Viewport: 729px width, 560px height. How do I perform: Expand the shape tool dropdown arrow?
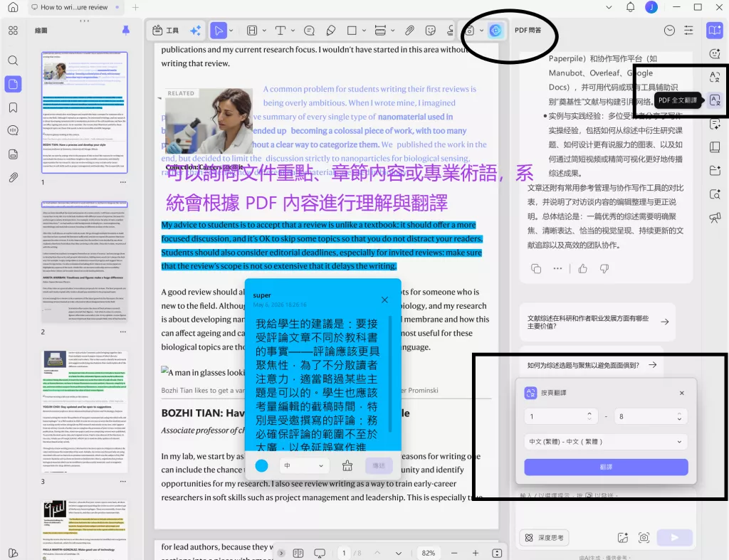click(364, 31)
